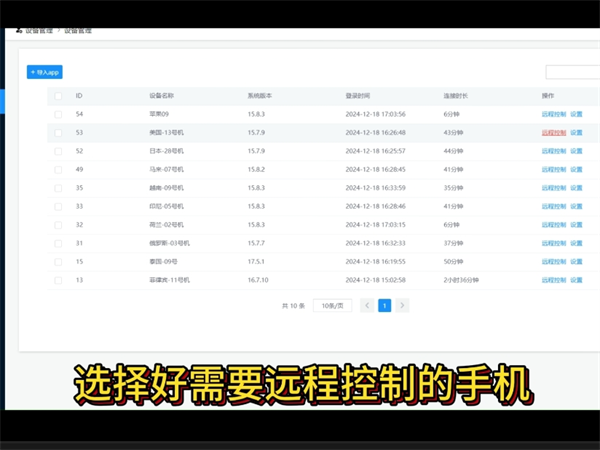The image size is (600, 450).
Task: Go to the next page arrow
Action: 402,305
